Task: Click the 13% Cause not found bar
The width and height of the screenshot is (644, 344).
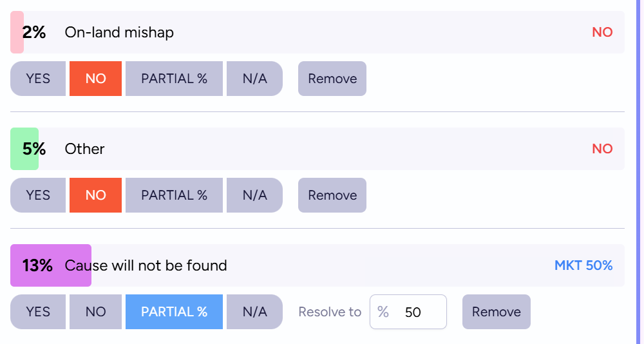Action: pyautogui.click(x=50, y=265)
